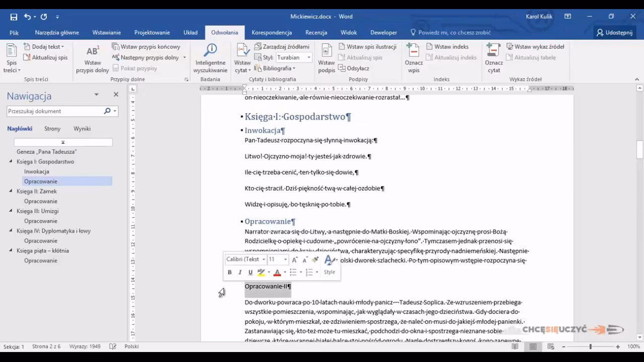Switch to Strony navigation tab
Image resolution: width=644 pixels, height=362 pixels.
[52, 129]
